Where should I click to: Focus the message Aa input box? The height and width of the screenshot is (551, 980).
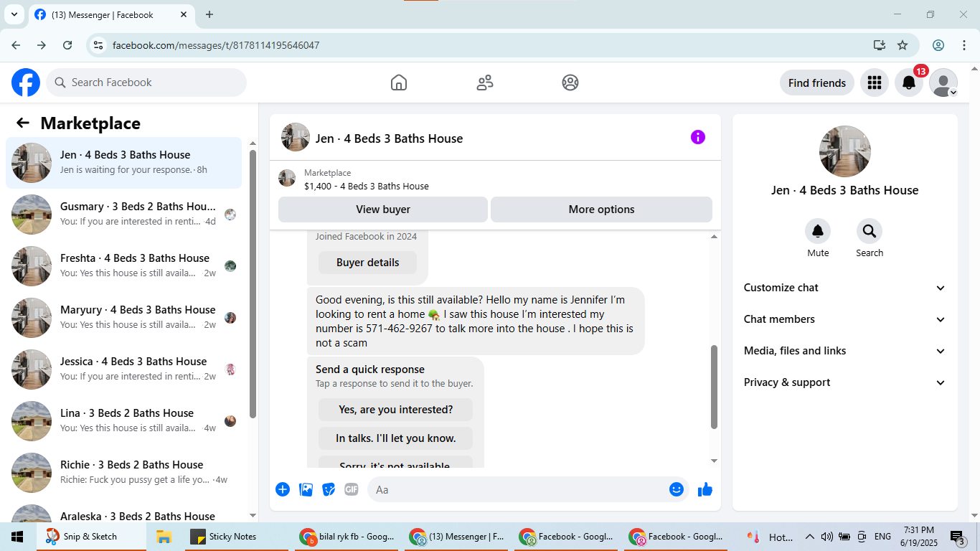[x=528, y=489]
